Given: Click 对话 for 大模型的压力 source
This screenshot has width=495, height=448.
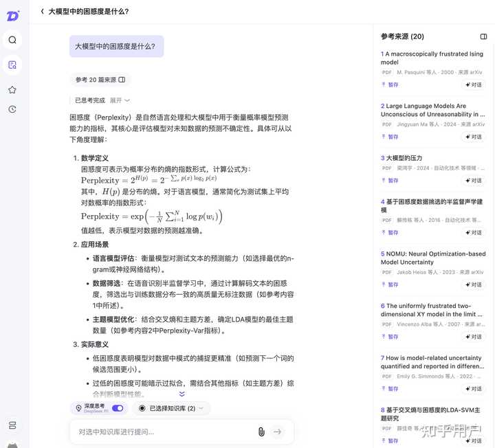Looking at the screenshot, I should 474,181.
